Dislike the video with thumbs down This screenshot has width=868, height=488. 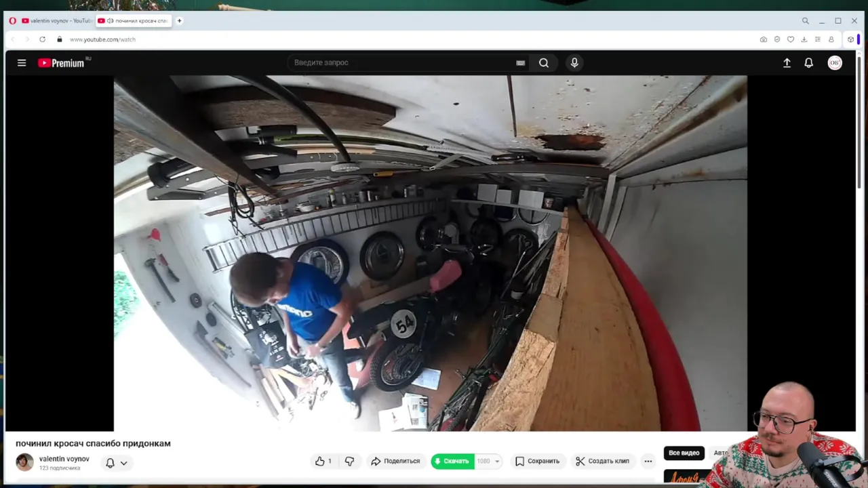tap(349, 461)
